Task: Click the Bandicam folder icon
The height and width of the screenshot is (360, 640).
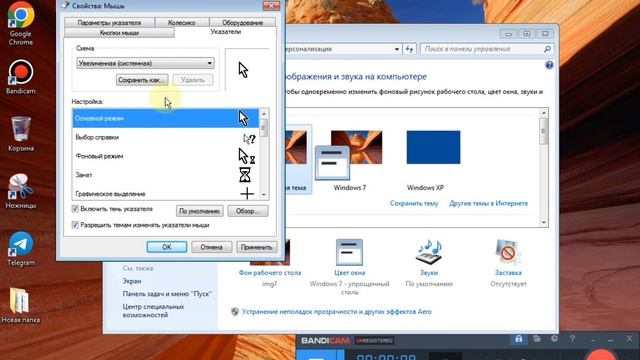Action: [x=536, y=339]
